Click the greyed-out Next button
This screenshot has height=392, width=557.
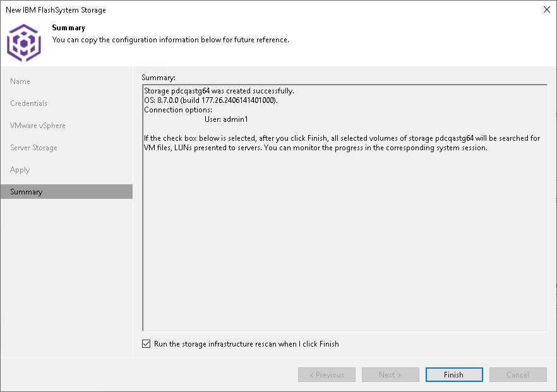390,374
